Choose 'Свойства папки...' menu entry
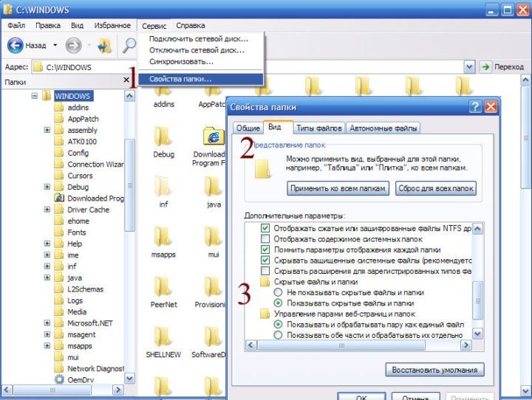The width and height of the screenshot is (532, 400). point(180,79)
